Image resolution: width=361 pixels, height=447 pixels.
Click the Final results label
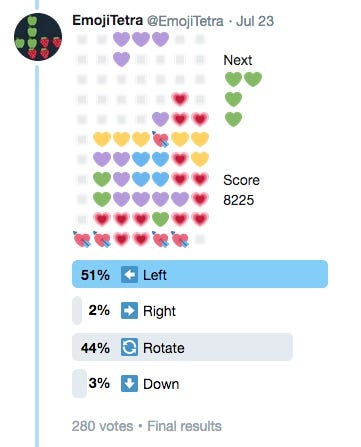click(x=184, y=426)
